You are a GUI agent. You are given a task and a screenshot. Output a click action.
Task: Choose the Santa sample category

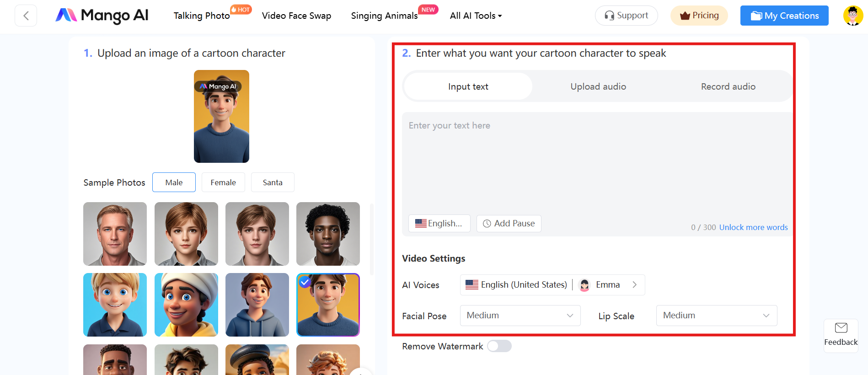[273, 182]
